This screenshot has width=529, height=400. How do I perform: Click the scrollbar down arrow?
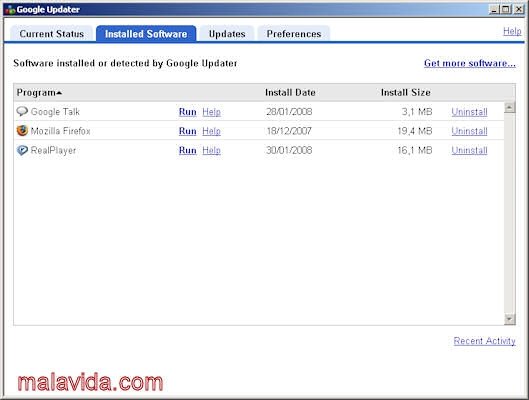tap(509, 319)
